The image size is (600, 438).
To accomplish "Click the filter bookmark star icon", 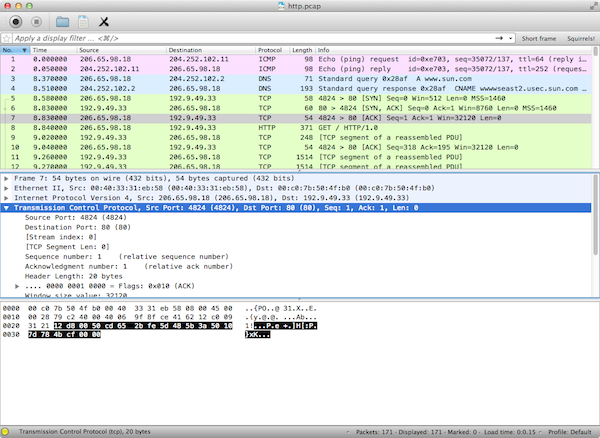I will [x=7, y=38].
